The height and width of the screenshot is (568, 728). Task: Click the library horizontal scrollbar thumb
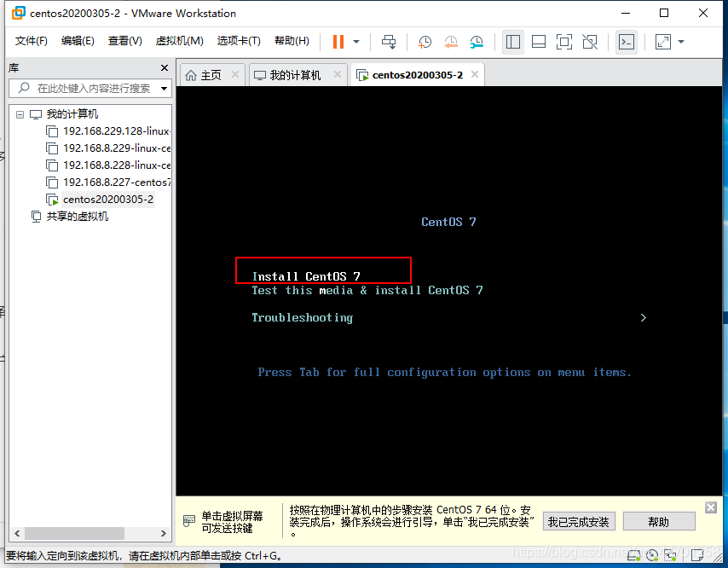(x=74, y=533)
